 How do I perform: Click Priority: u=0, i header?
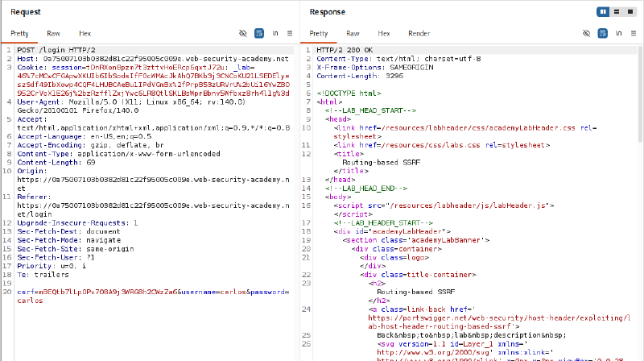click(52, 266)
